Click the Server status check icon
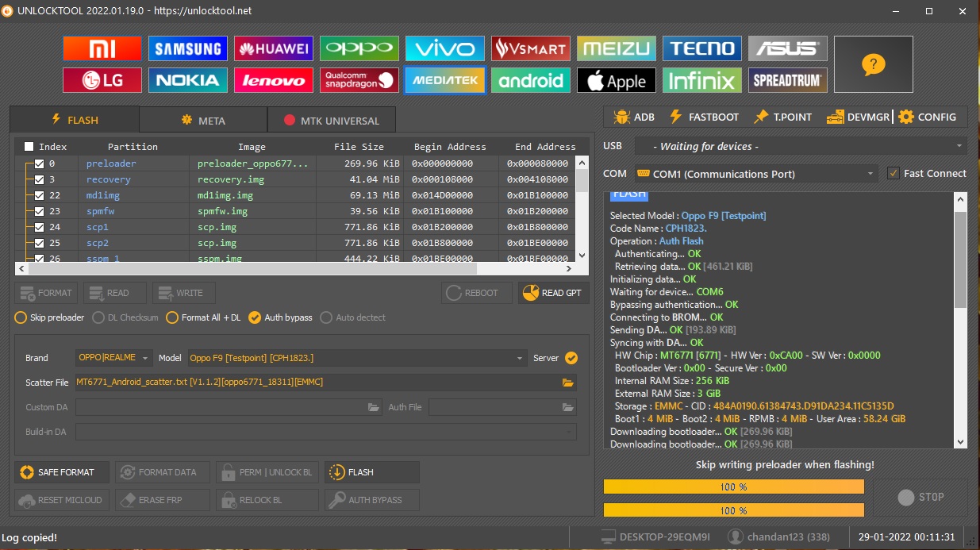Image resolution: width=980 pixels, height=550 pixels. tap(571, 358)
